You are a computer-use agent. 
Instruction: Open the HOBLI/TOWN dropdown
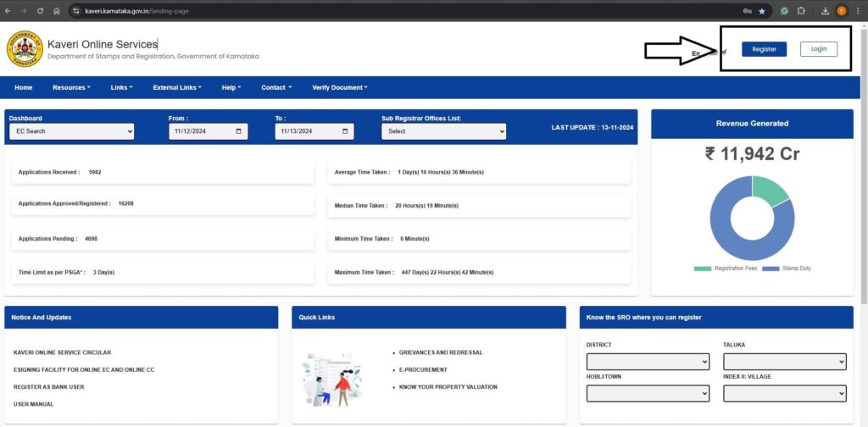click(648, 393)
